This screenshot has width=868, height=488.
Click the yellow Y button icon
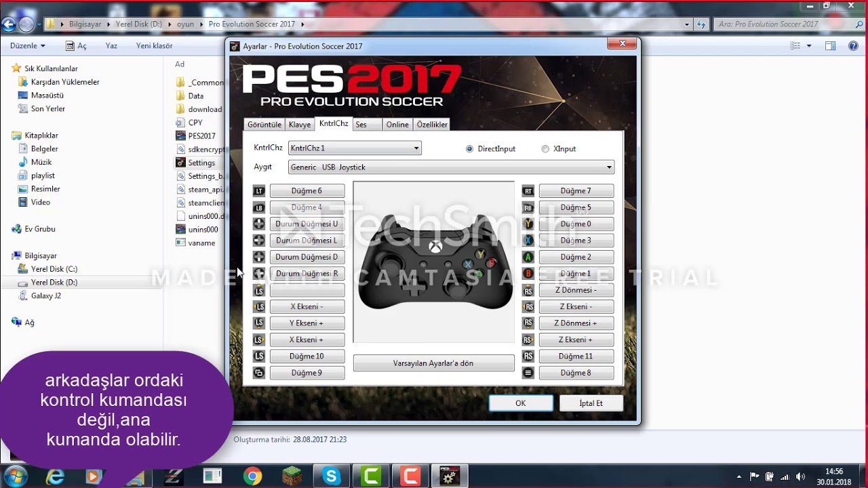pyautogui.click(x=528, y=224)
